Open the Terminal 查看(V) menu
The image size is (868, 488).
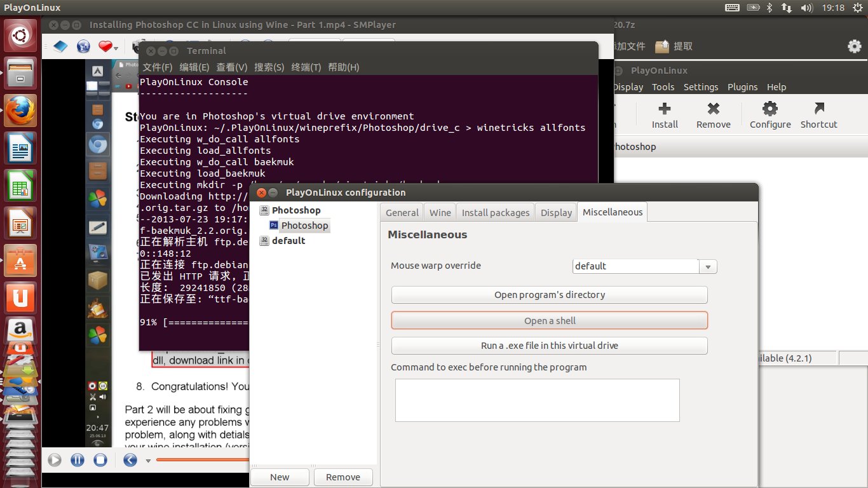click(x=232, y=67)
